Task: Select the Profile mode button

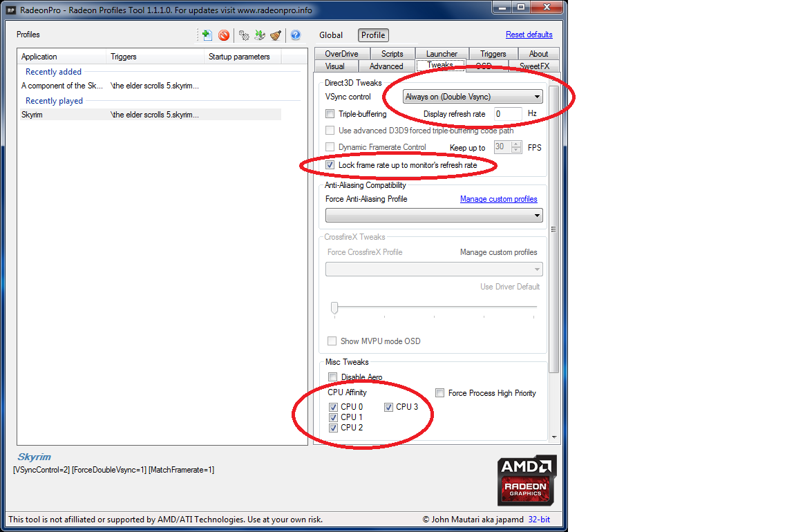Action: (x=373, y=35)
